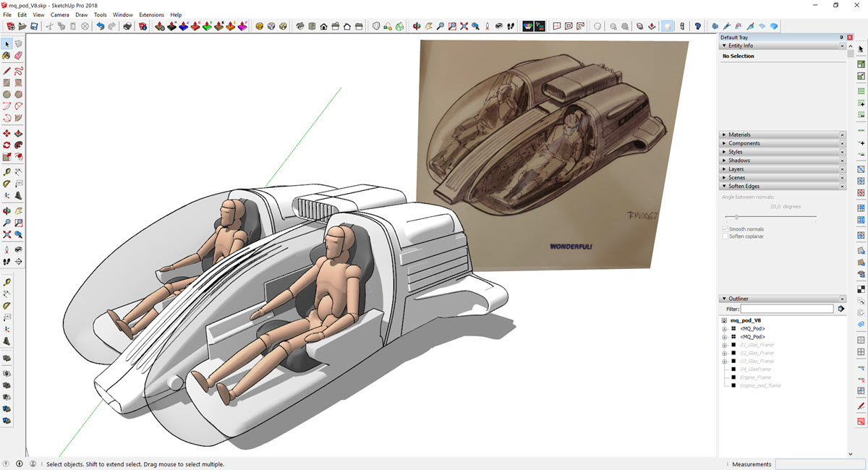Toggle the Smooth normals checkbox
This screenshot has width=868, height=470.
tap(726, 229)
